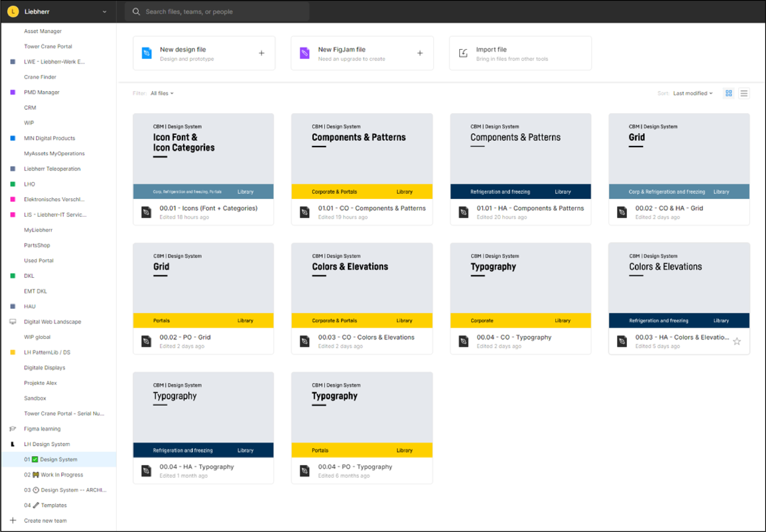The image size is (766, 532).
Task: Click the plus icon on New design file
Action: pos(262,53)
